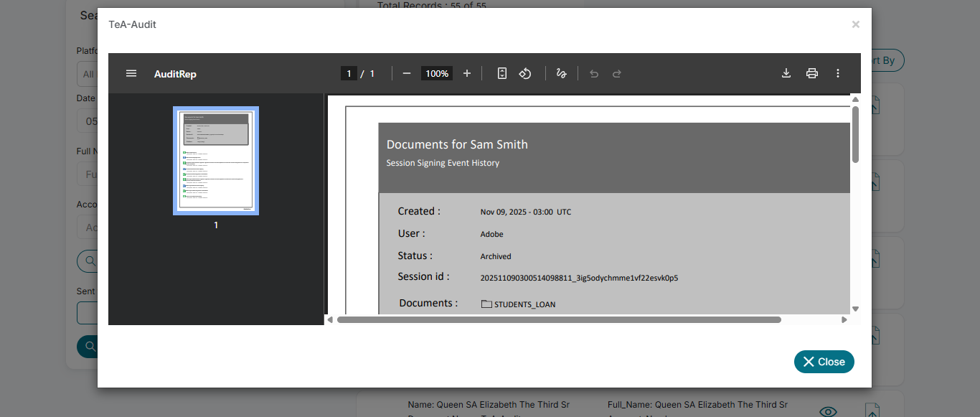Click the Close button

824,362
